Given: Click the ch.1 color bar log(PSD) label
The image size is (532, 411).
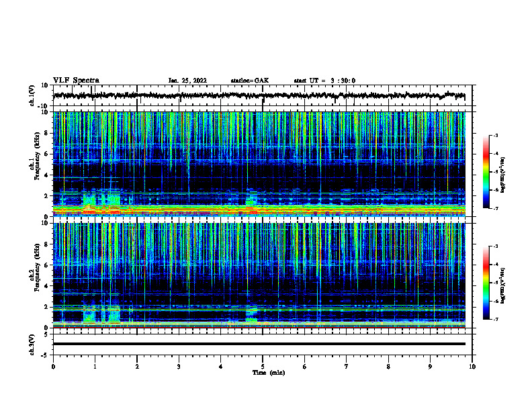Looking at the screenshot, I should 503,175.
